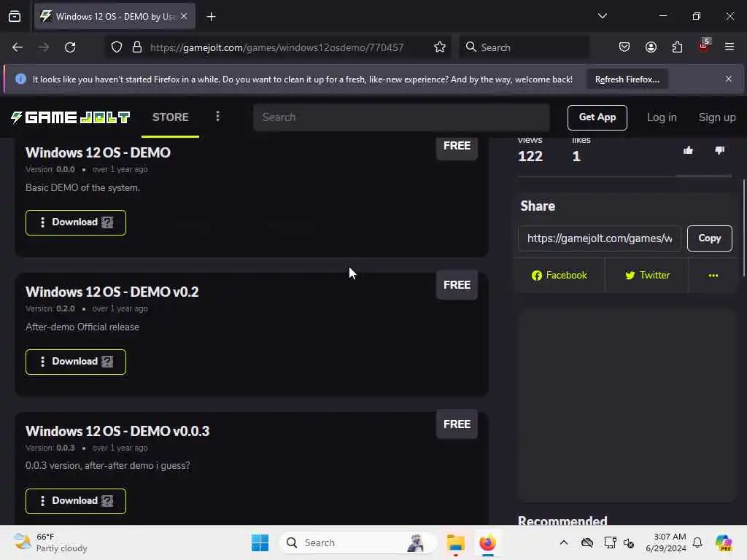The height and width of the screenshot is (560, 747).
Task: List all open tabs dropdown
Action: [x=602, y=16]
